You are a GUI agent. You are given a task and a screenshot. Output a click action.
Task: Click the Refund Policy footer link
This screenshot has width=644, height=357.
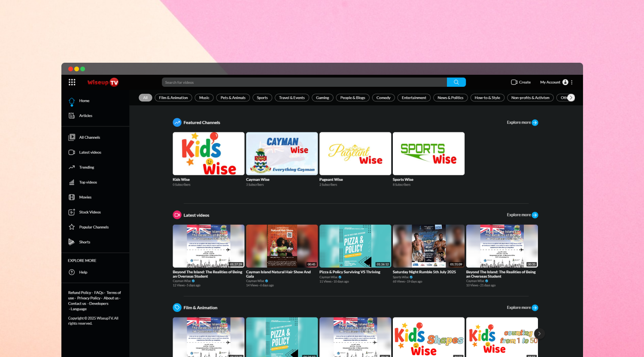pyautogui.click(x=79, y=293)
